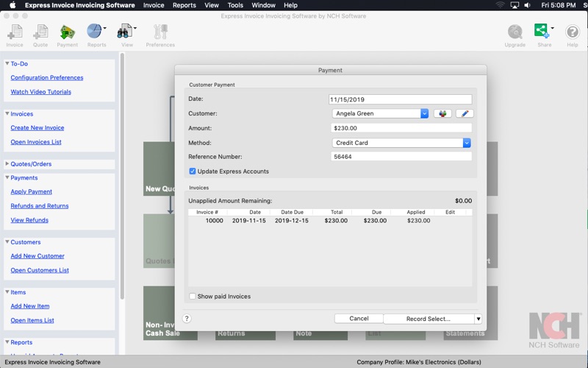Screen dimensions: 588x368
Task: Expand the Quotes/Orders sidebar section
Action: [7, 163]
